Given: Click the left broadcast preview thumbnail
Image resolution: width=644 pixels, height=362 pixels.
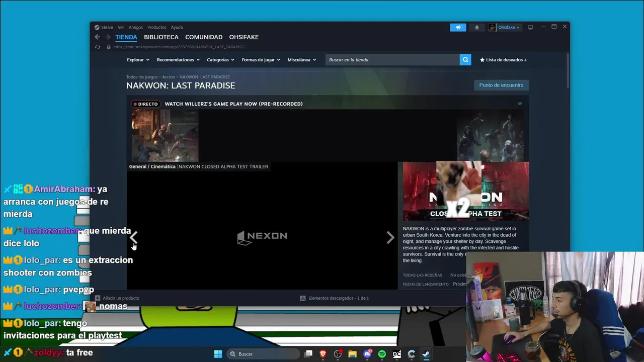Looking at the screenshot, I should (165, 136).
